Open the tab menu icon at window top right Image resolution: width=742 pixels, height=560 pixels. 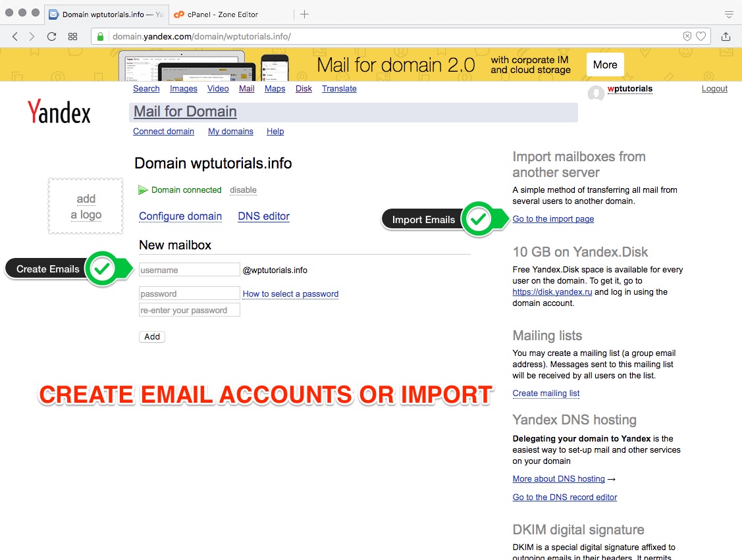(729, 14)
